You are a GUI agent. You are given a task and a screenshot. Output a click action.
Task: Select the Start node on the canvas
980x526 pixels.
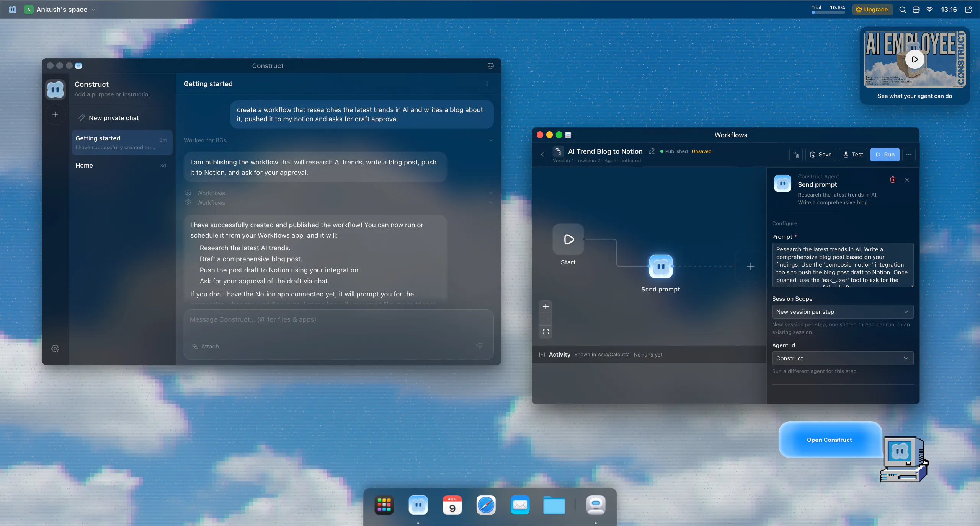pyautogui.click(x=568, y=239)
